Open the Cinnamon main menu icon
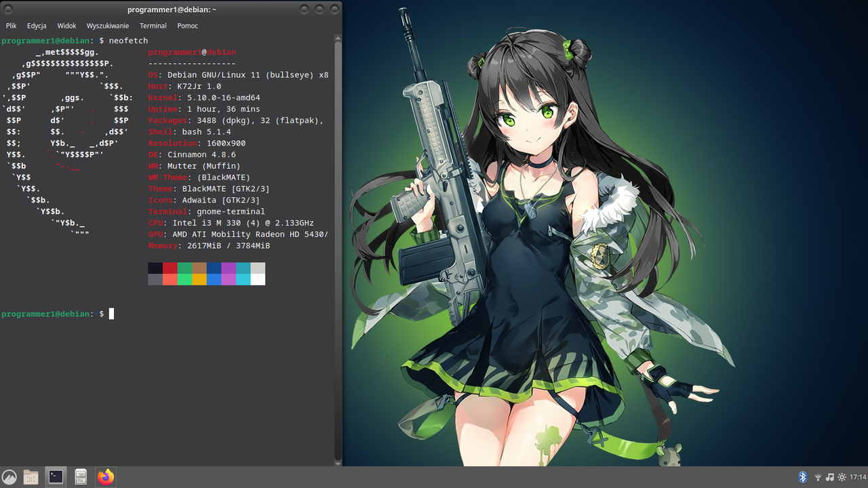The height and width of the screenshot is (488, 868). 9,477
